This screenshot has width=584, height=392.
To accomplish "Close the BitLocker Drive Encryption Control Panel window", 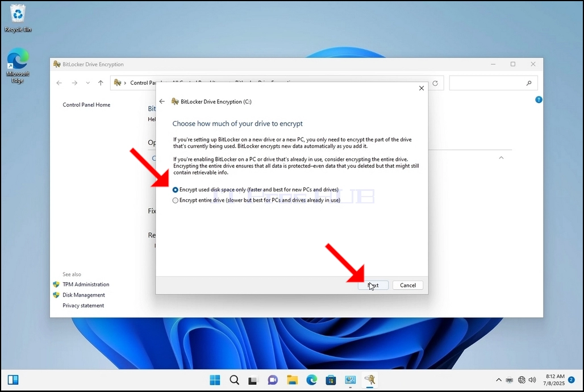I will click(533, 64).
